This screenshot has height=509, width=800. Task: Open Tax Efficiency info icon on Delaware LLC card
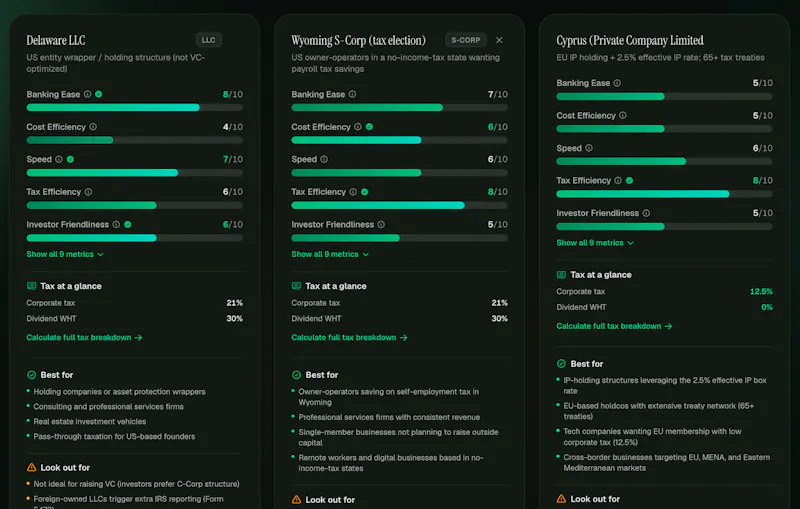point(88,192)
